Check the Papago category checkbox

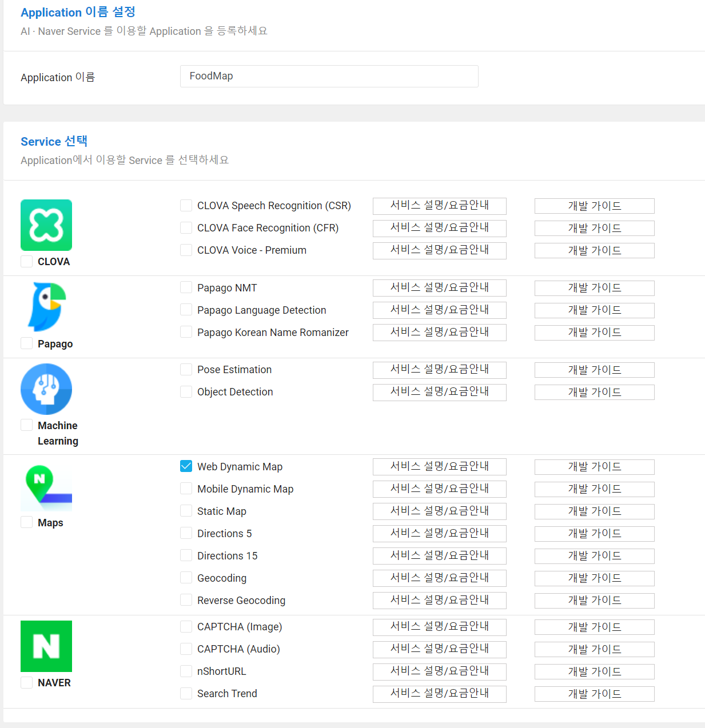point(26,343)
